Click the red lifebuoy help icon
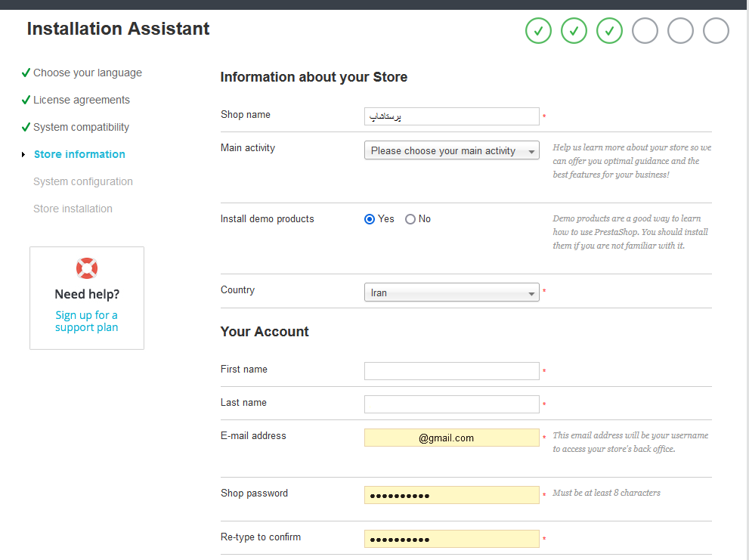 pyautogui.click(x=87, y=268)
